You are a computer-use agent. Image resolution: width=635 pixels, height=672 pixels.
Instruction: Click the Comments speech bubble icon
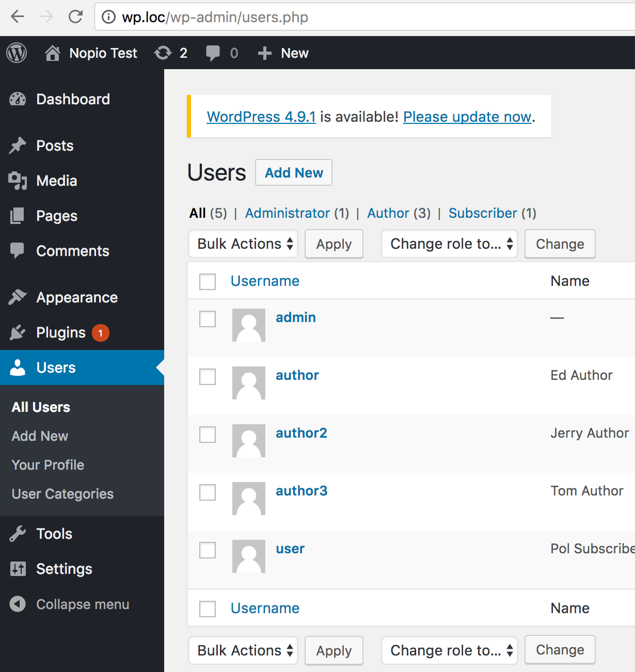(18, 251)
